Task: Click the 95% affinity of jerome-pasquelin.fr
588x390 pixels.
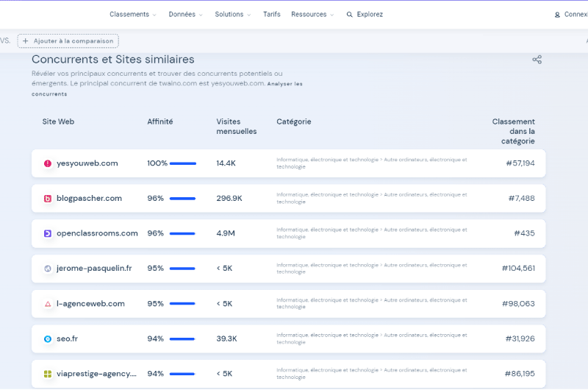Action: pos(155,268)
